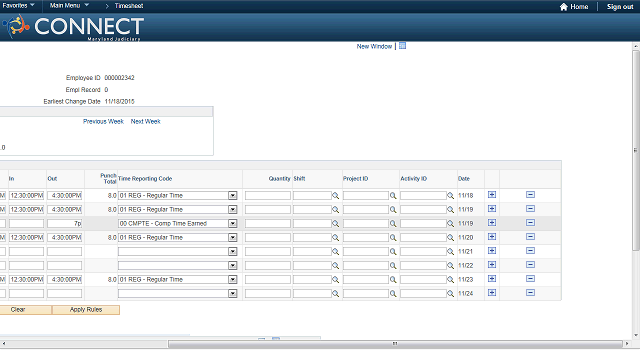This screenshot has height=360, width=640.
Task: Click the Home icon in top bar
Action: 564,7
